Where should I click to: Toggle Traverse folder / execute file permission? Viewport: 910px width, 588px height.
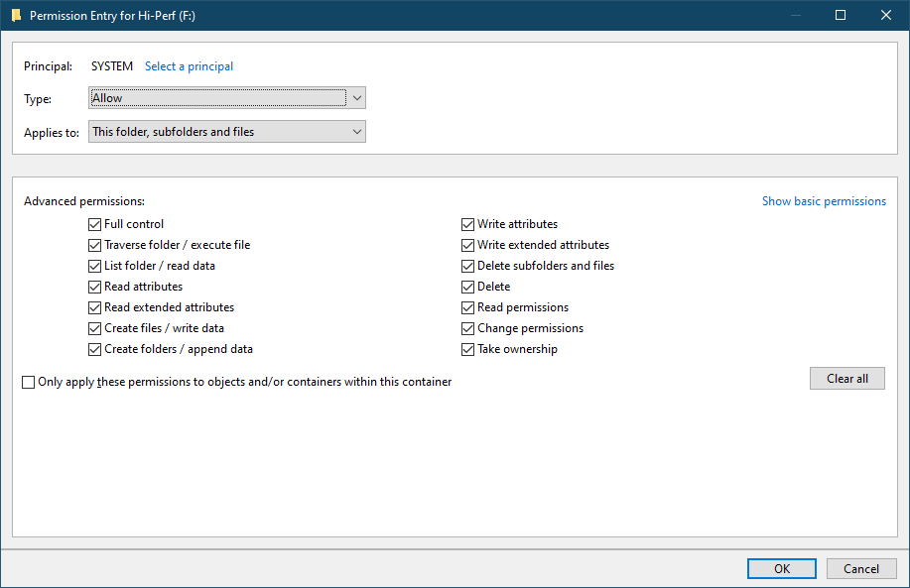[94, 245]
